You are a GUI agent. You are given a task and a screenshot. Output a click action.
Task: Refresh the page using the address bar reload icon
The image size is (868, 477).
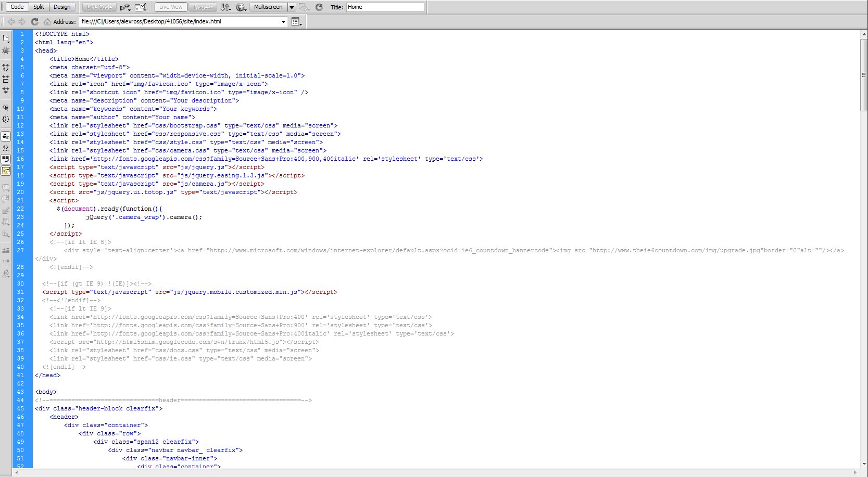click(x=35, y=22)
